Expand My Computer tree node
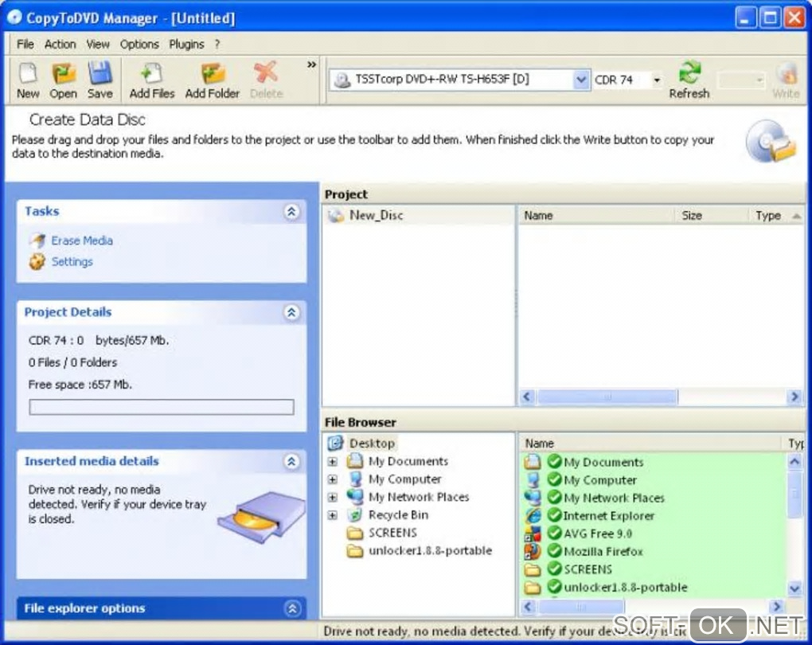 333,479
